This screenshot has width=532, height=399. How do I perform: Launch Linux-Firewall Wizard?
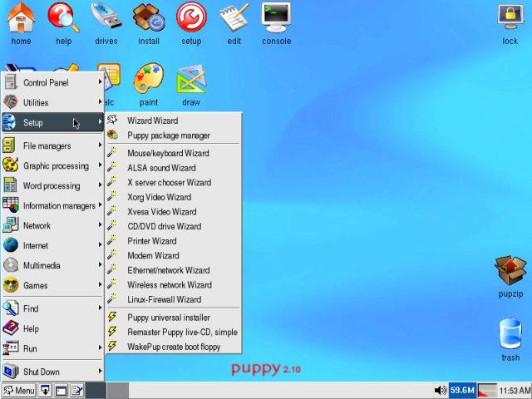click(x=174, y=299)
